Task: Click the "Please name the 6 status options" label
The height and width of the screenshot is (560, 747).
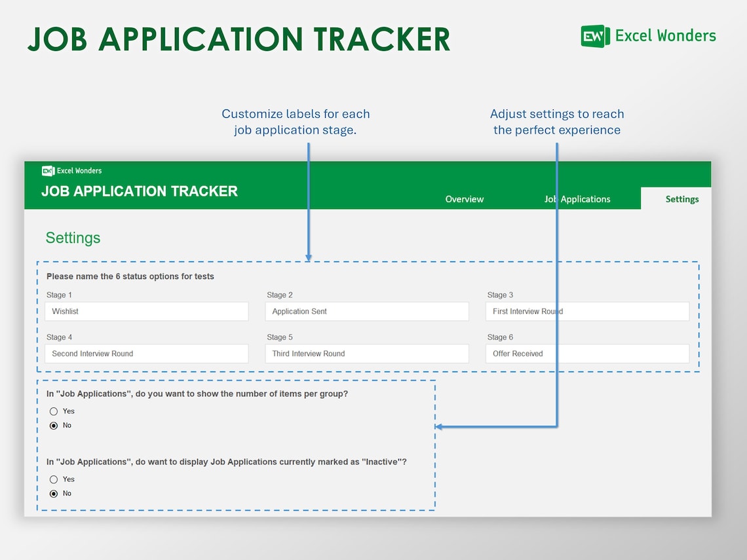Action: (x=130, y=276)
